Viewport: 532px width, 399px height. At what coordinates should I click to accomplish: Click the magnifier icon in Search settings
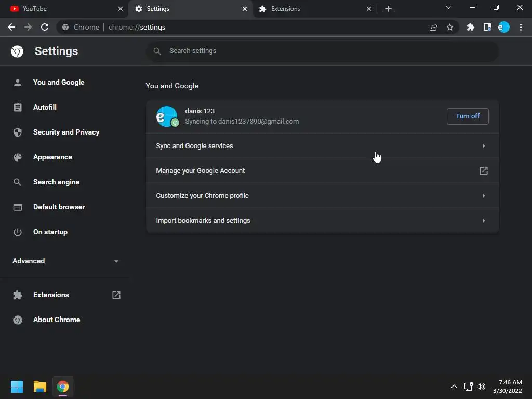pos(157,51)
